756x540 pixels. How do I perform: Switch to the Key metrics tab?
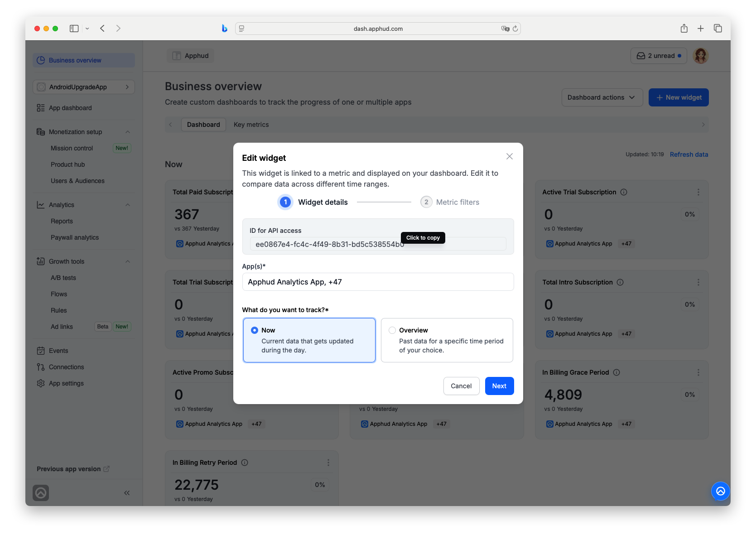click(251, 125)
